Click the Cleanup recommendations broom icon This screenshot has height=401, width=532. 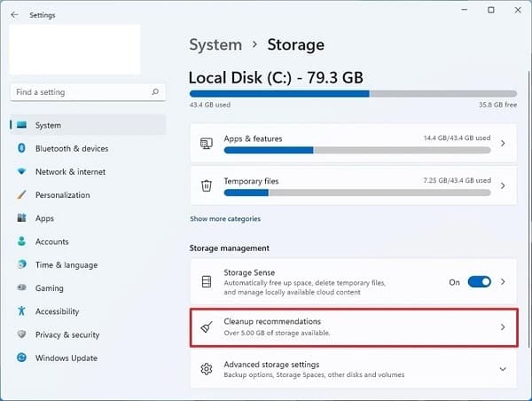207,327
